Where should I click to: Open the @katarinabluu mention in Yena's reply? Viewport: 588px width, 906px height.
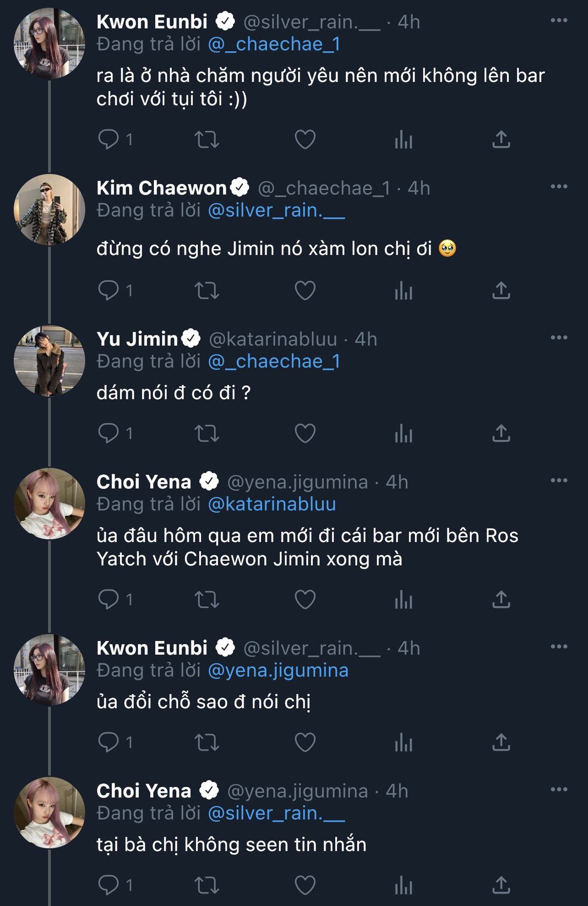pos(272,504)
